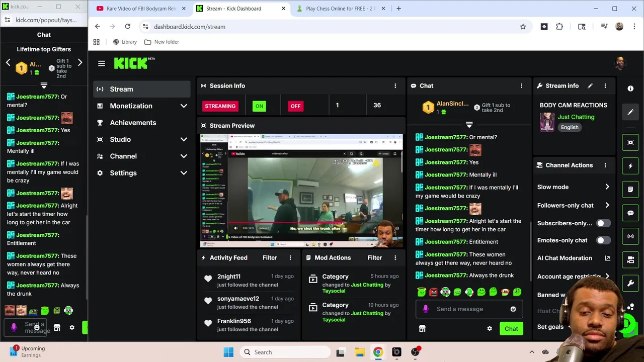
Task: Insert the Pepe frog emote in popout chat
Action: [33, 311]
